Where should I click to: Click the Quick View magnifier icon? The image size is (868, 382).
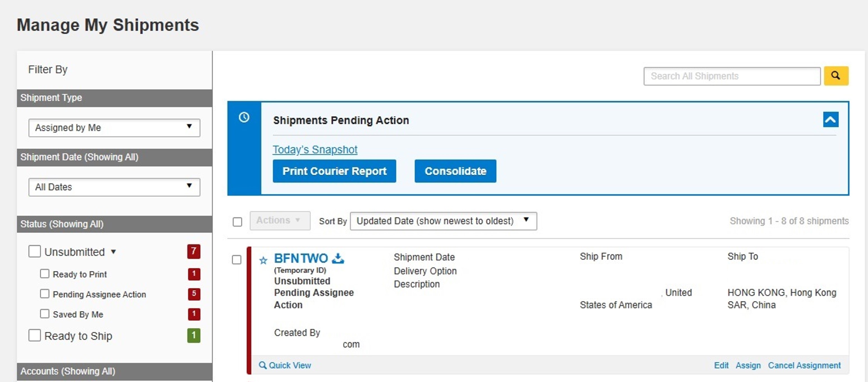coord(262,365)
